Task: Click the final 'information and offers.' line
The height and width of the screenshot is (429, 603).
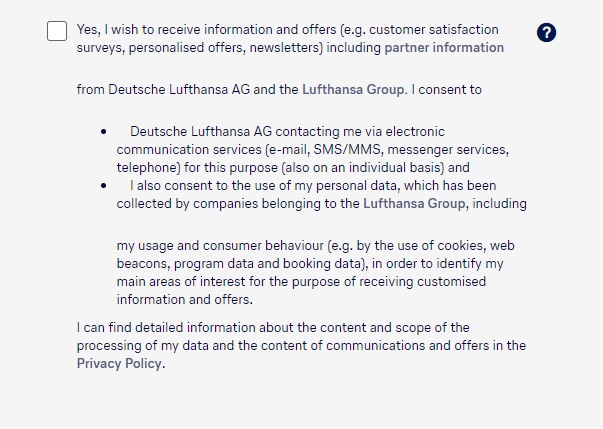Action: (x=185, y=299)
